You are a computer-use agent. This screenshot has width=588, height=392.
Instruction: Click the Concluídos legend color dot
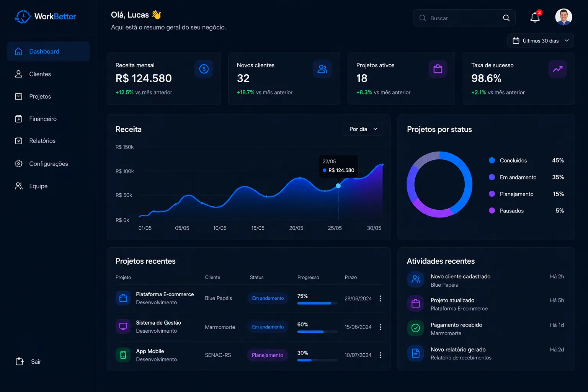[492, 160]
